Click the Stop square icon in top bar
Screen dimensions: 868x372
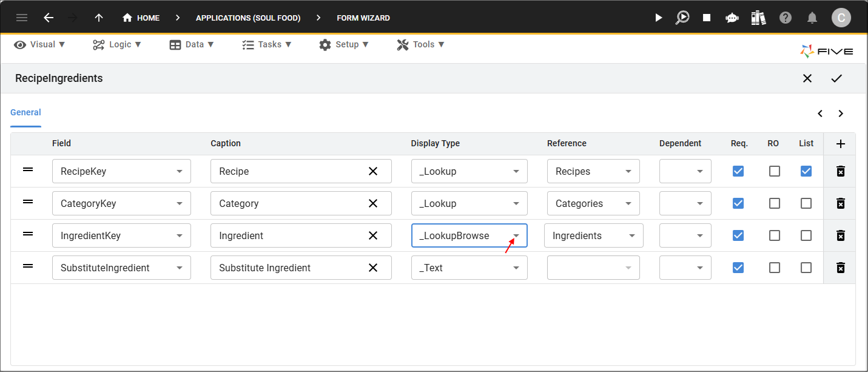click(x=707, y=18)
